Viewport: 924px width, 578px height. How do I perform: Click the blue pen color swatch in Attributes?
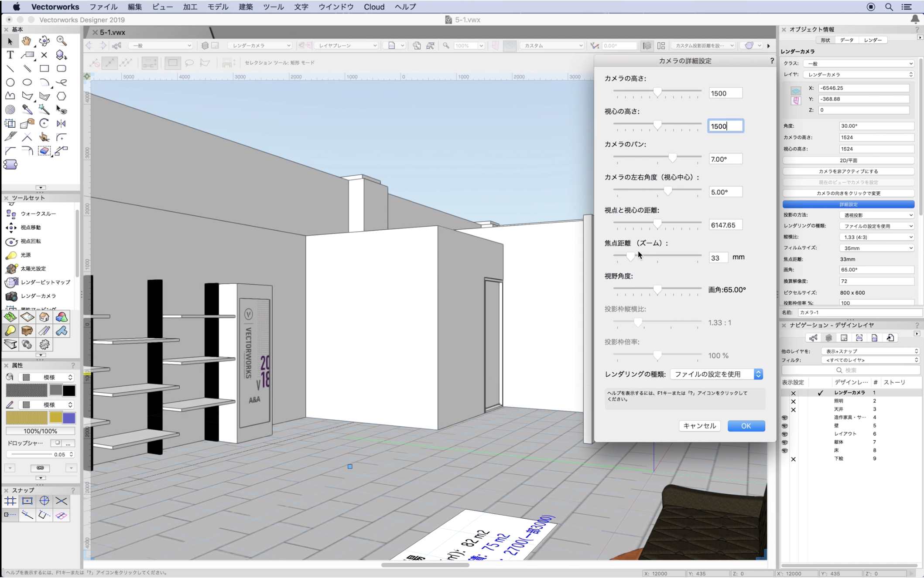pos(69,418)
